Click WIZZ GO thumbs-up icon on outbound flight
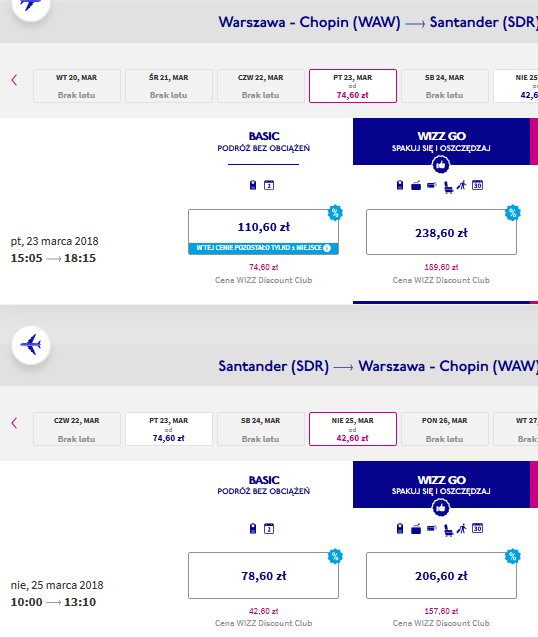Screen dimensions: 538x637 pyautogui.click(x=441, y=165)
